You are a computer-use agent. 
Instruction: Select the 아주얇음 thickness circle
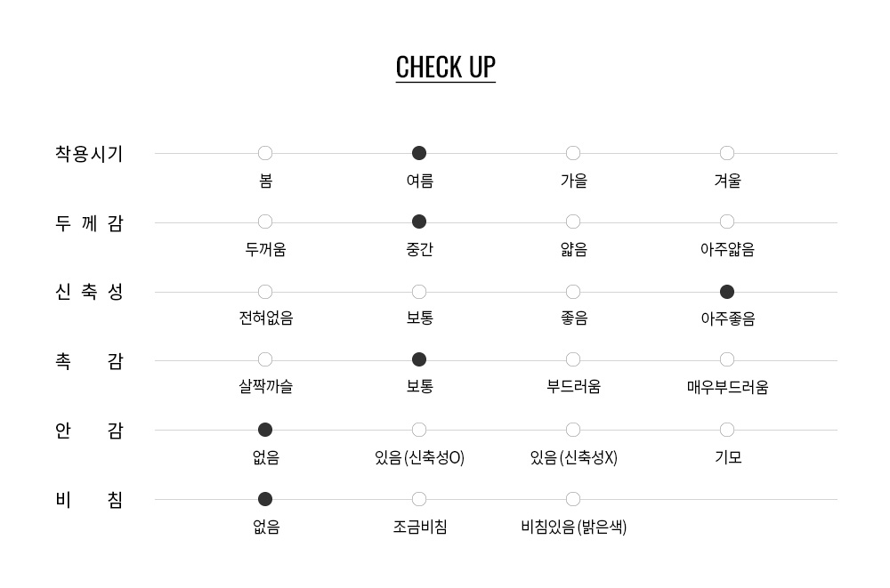click(x=727, y=222)
